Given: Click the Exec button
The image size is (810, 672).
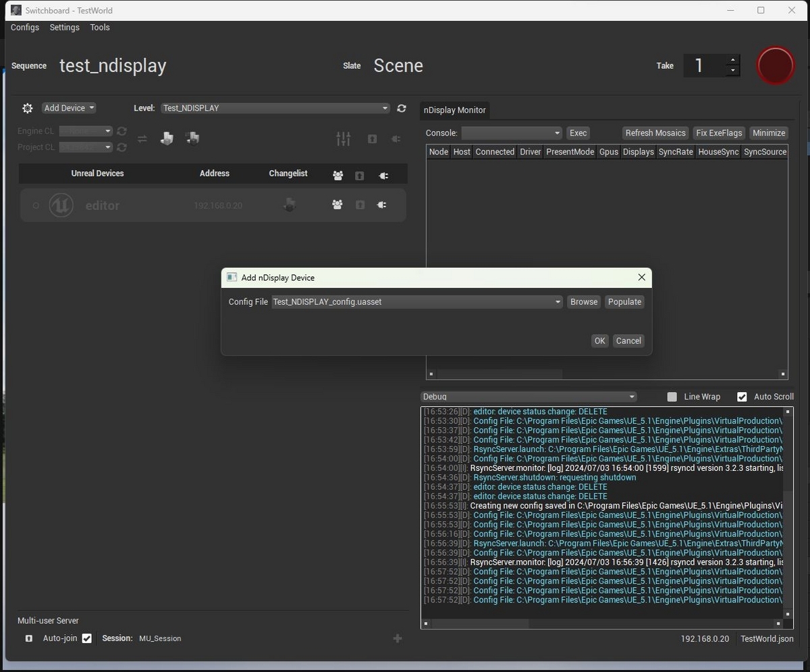Looking at the screenshot, I should (x=578, y=133).
